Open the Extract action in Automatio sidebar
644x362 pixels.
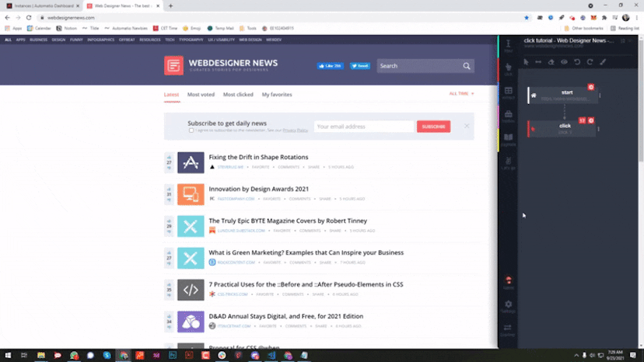coord(508,93)
